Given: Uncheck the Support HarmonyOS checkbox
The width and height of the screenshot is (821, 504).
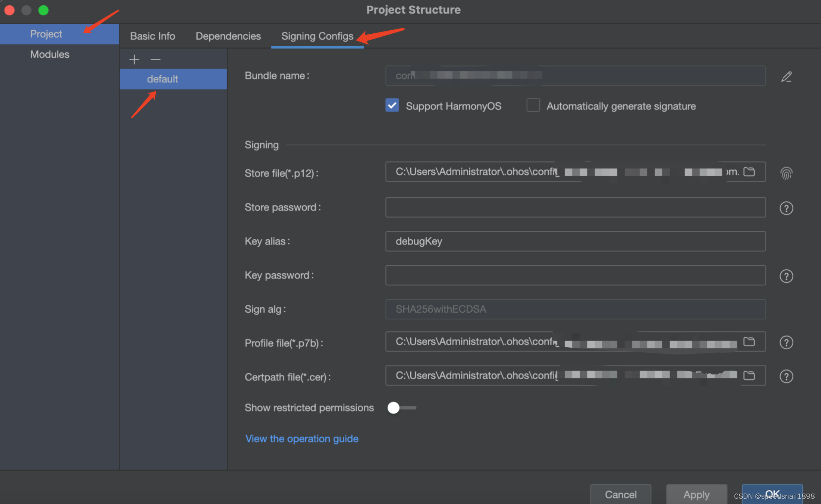Looking at the screenshot, I should pyautogui.click(x=392, y=105).
